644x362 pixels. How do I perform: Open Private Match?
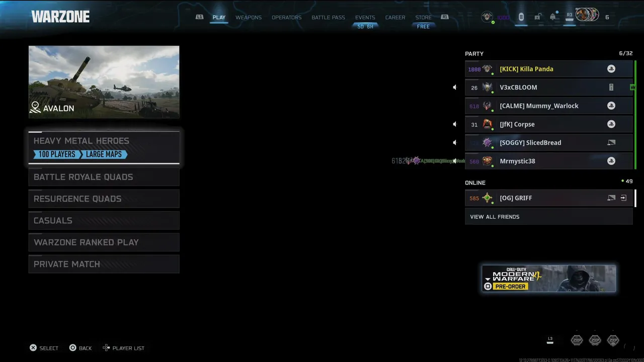tap(104, 264)
